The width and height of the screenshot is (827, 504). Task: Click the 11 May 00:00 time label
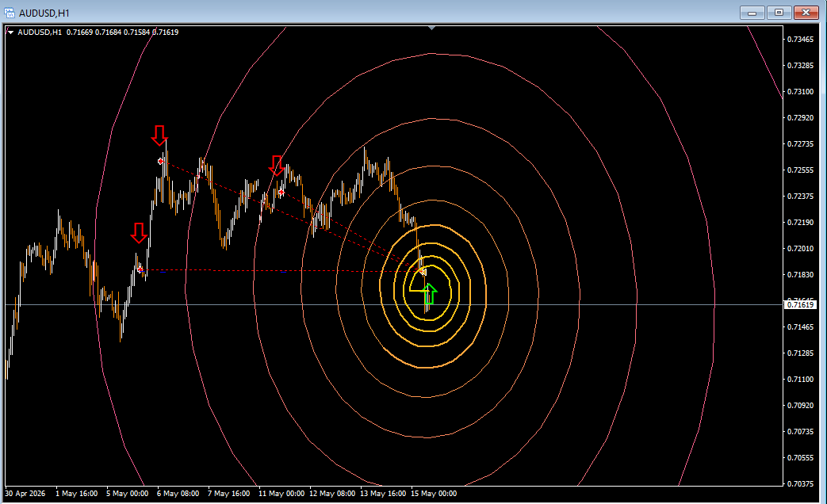click(x=281, y=494)
